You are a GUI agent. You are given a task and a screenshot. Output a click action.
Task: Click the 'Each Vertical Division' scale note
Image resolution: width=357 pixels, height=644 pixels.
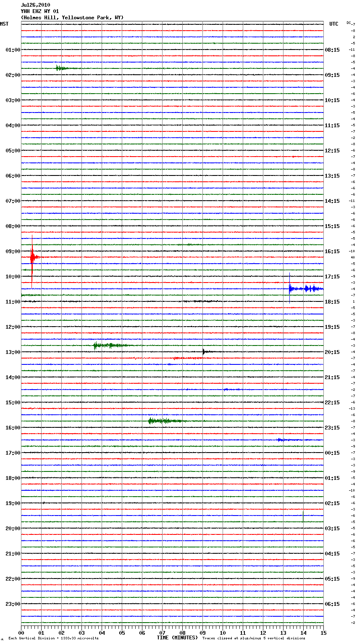[53, 638]
